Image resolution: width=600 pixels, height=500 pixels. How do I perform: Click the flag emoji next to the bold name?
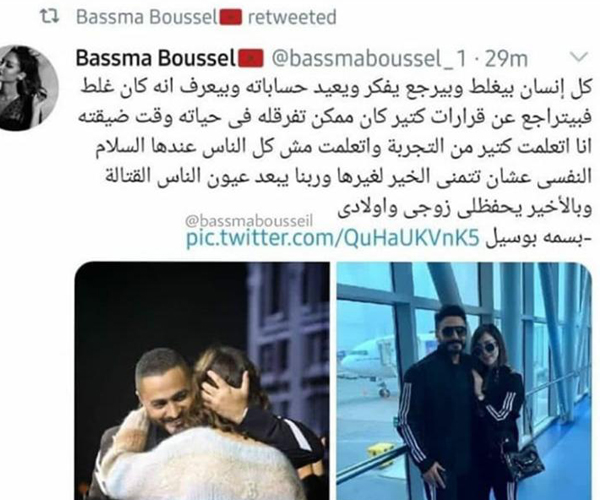click(251, 58)
